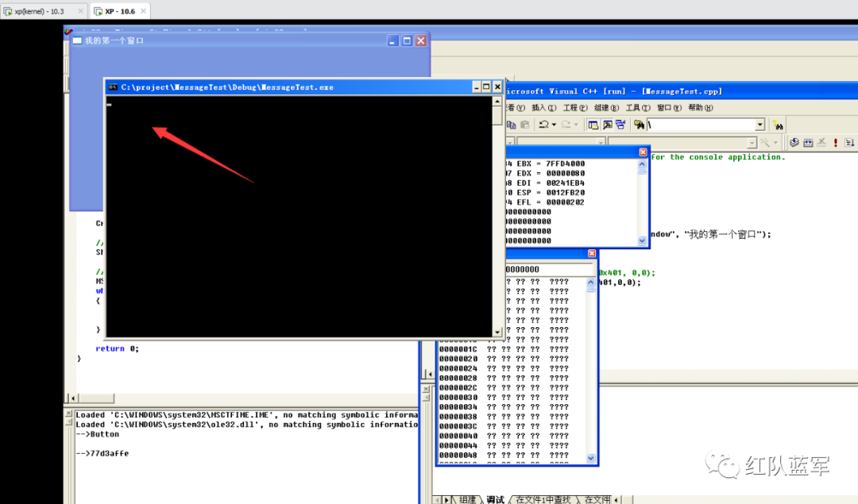This screenshot has height=504, width=858.
Task: Open the 帮助(H) menu
Action: point(701,108)
